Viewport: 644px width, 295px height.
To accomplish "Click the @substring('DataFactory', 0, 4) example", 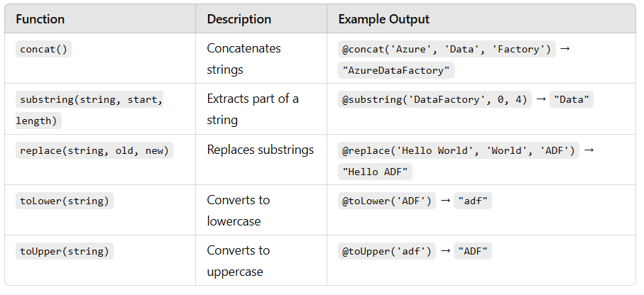I will 435,100.
